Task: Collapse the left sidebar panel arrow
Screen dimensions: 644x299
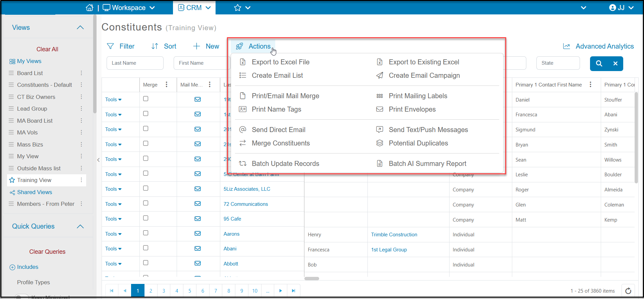Action: click(x=98, y=160)
